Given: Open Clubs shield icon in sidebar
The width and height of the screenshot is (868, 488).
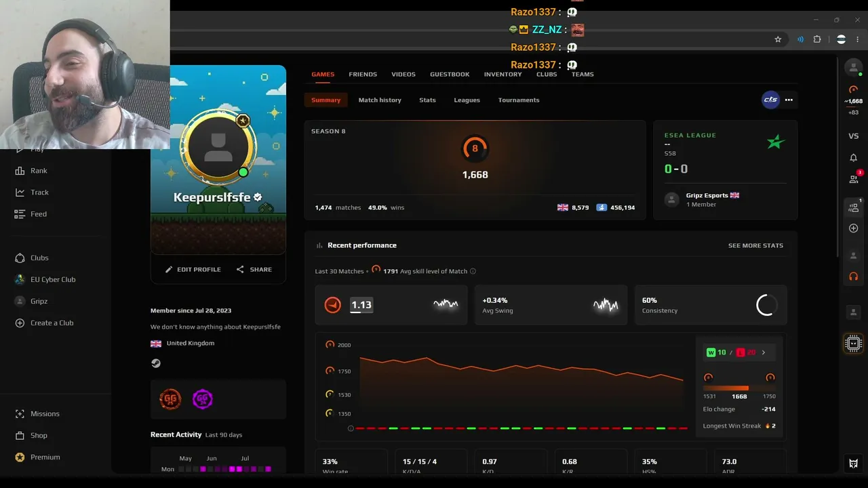Looking at the screenshot, I should (x=20, y=258).
